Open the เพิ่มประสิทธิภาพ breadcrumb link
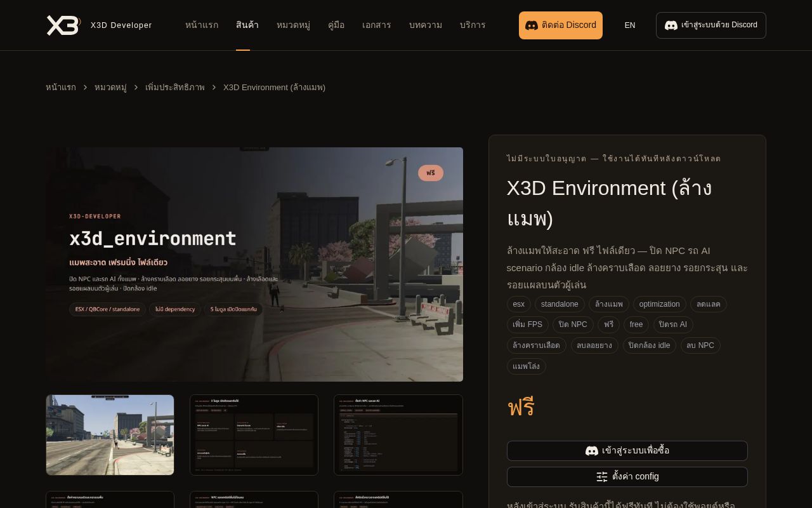Viewport: 812px width, 508px height. (175, 88)
